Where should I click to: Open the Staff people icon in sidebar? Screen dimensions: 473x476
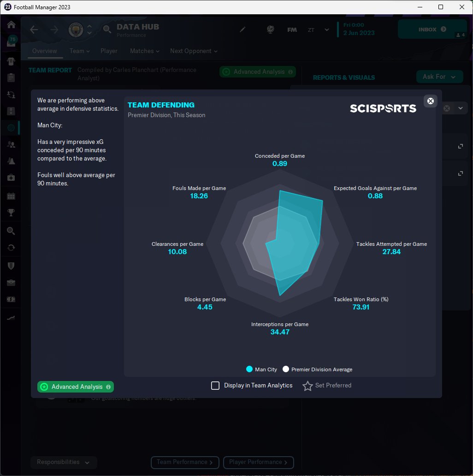click(x=11, y=144)
